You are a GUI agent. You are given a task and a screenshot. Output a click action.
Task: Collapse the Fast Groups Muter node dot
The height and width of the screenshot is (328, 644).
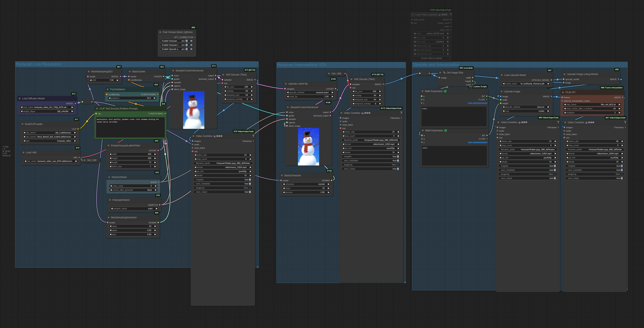[x=160, y=32]
